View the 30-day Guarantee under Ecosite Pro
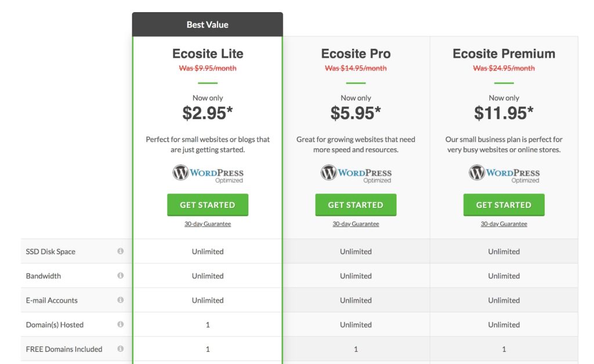 tap(356, 224)
